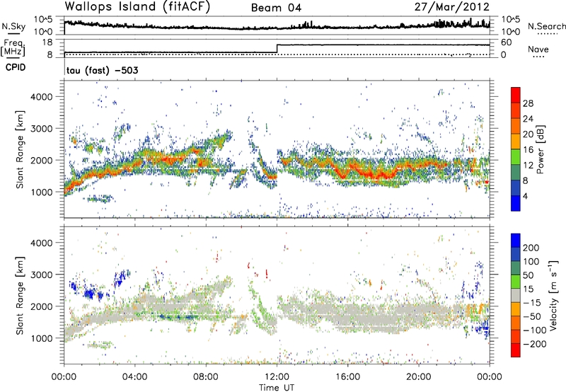This screenshot has width=566, height=392.
Task: Click the power panel 'Slant Range [km]' label
Action: 20,149
